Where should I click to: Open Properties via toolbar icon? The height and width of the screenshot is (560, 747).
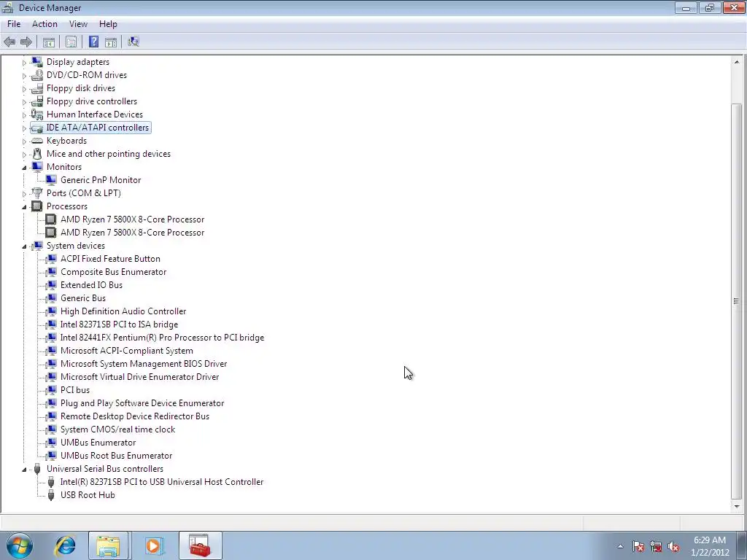[x=71, y=42]
